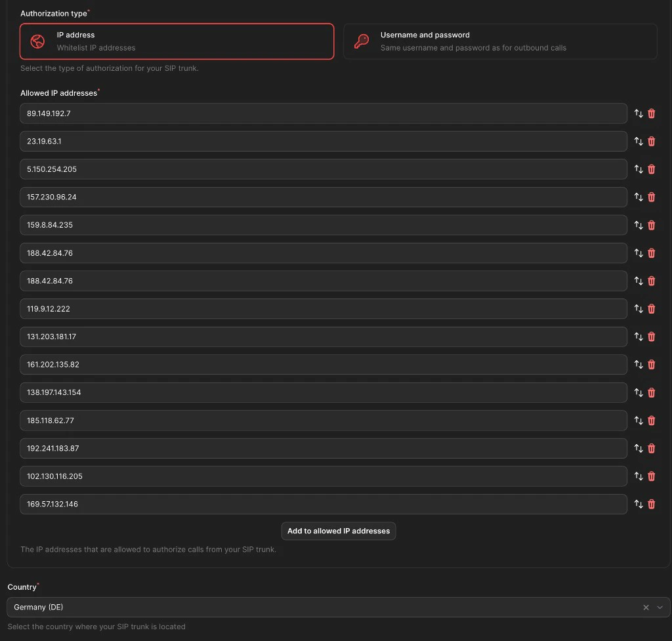This screenshot has height=641, width=672.
Task: Click the reorder icon next to 157.230.96.24
Action: pos(638,197)
